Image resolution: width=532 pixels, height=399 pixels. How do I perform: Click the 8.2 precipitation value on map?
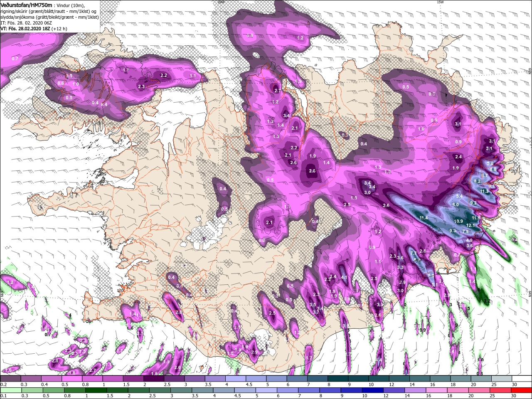click(477, 181)
